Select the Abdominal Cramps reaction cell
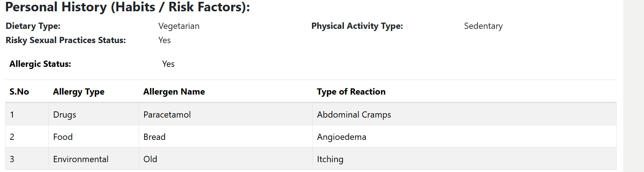Screen dimensions: 644x172 (x=354, y=115)
